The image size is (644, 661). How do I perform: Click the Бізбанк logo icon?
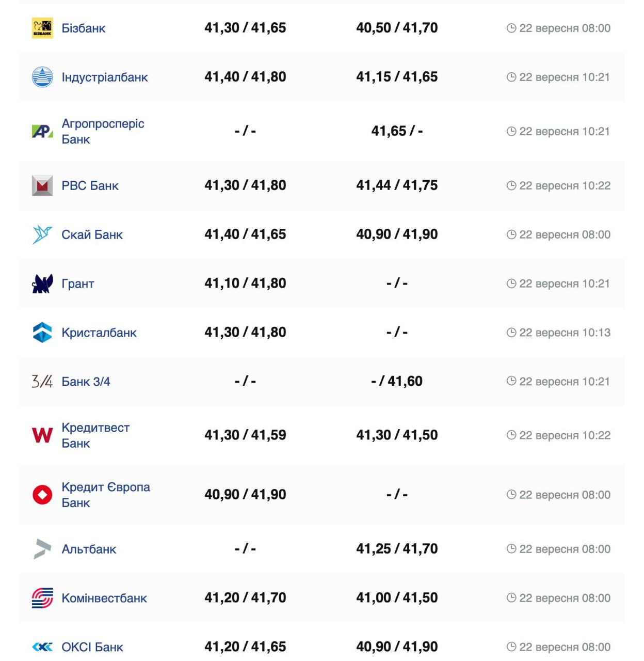pyautogui.click(x=42, y=28)
